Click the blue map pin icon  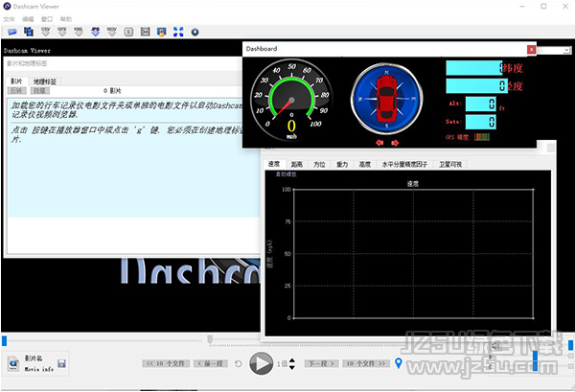pyautogui.click(x=400, y=364)
